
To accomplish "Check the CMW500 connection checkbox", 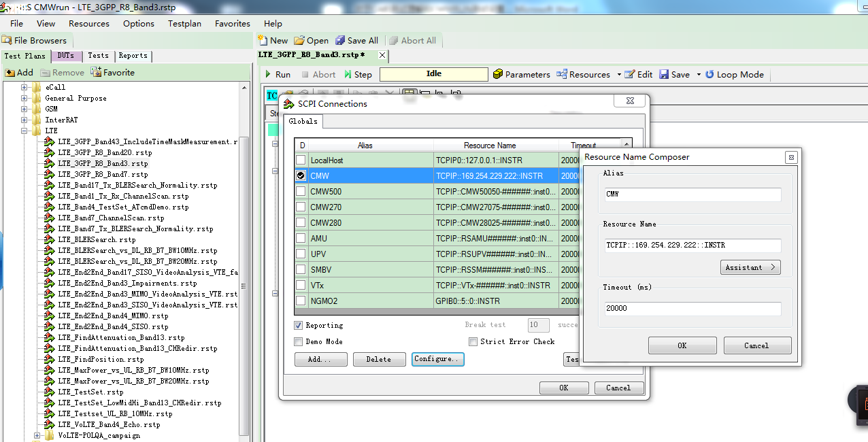I will point(301,192).
